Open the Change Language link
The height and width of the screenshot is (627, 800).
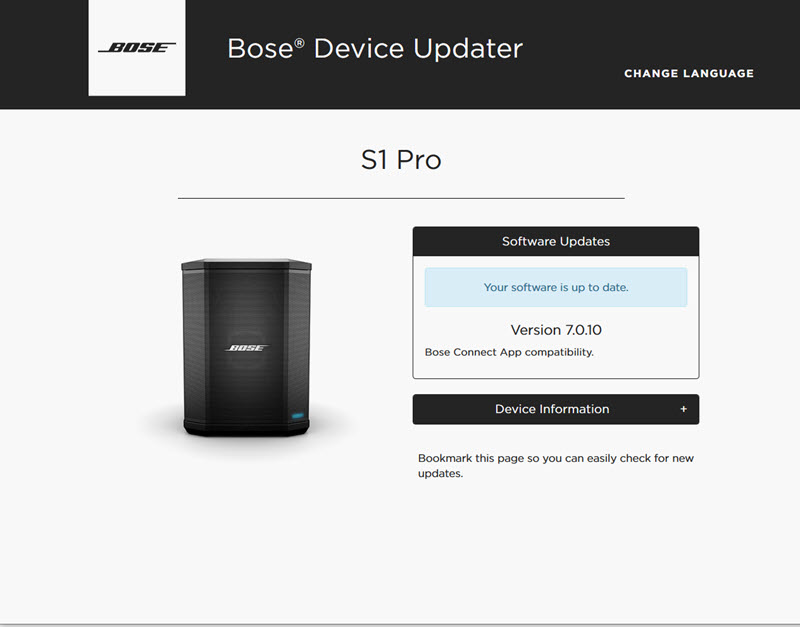pos(689,73)
